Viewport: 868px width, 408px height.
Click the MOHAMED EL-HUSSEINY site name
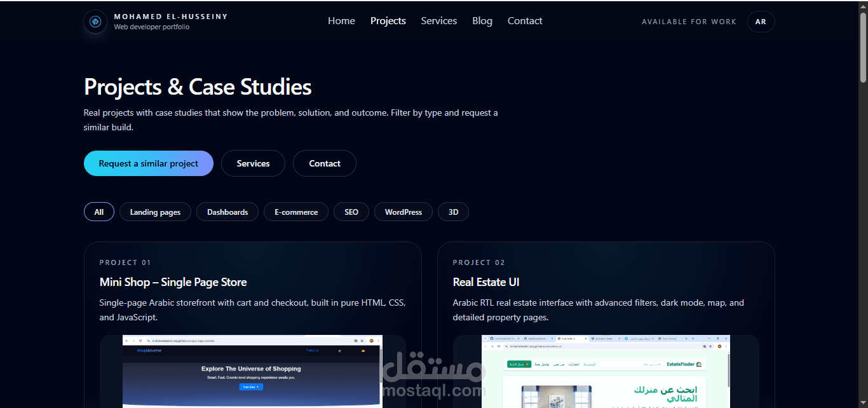tap(171, 17)
